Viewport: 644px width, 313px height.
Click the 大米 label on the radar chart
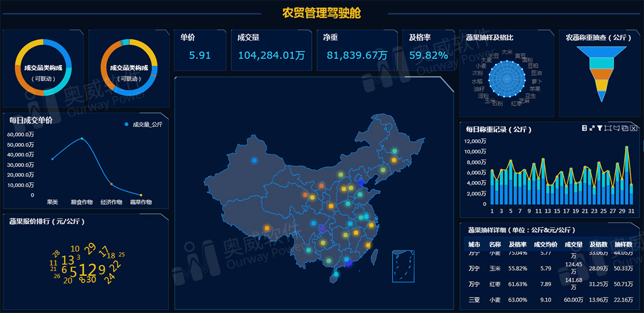(x=507, y=53)
